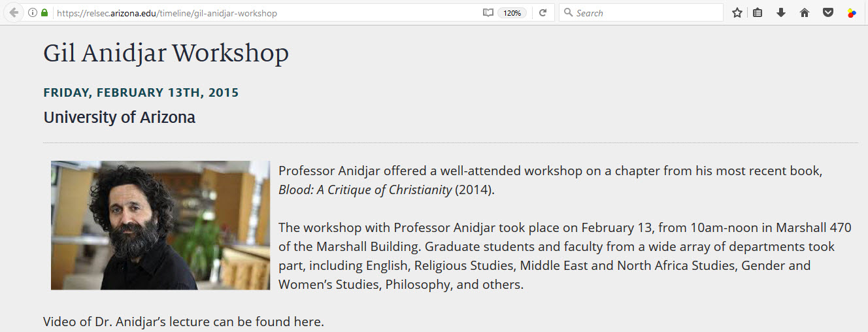Click the "Gil Anidjar Workshop" page heading
This screenshot has height=332, width=868.
click(x=166, y=53)
